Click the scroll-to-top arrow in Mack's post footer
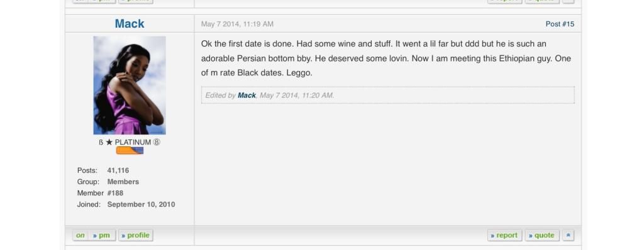The width and height of the screenshot is (644, 250). coord(569,235)
